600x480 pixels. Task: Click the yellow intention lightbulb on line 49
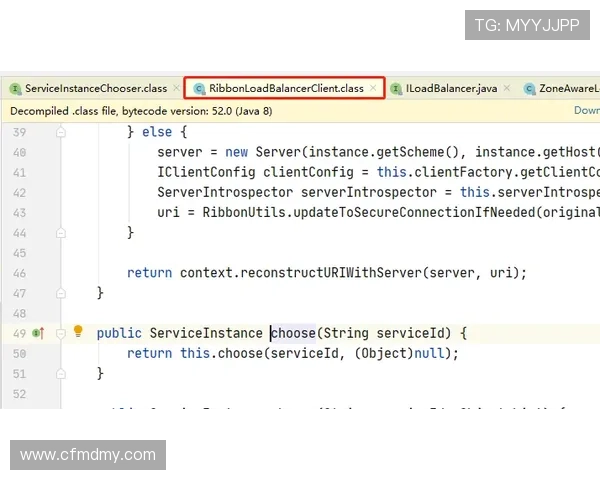[78, 331]
